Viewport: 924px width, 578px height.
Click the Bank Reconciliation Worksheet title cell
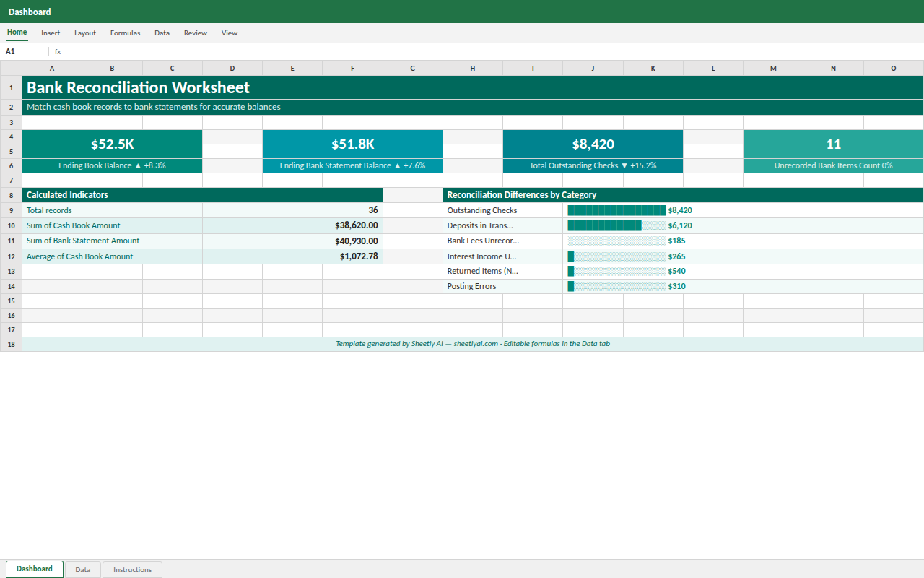click(x=473, y=87)
